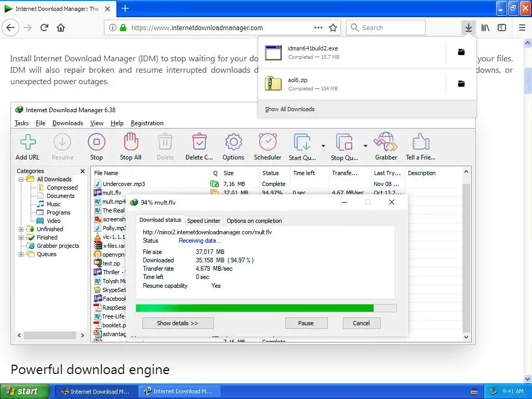Click the browser Back arrow
The height and width of the screenshot is (399, 532).
coord(10,28)
